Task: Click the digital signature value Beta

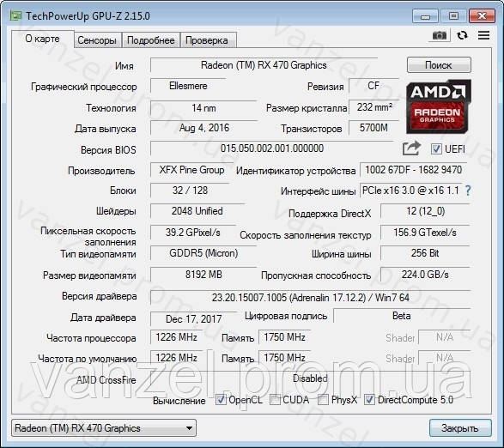Action: [x=402, y=316]
